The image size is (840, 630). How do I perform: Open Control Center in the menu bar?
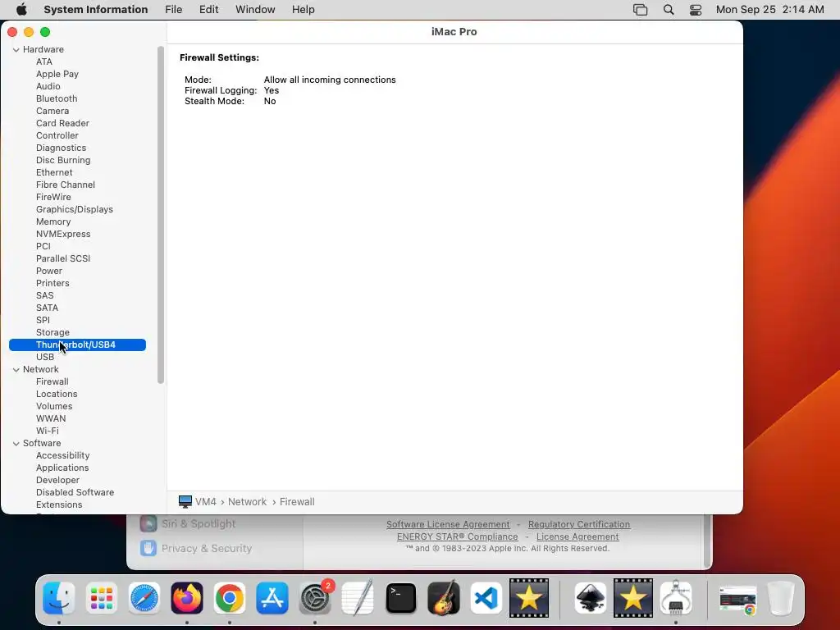pyautogui.click(x=696, y=10)
